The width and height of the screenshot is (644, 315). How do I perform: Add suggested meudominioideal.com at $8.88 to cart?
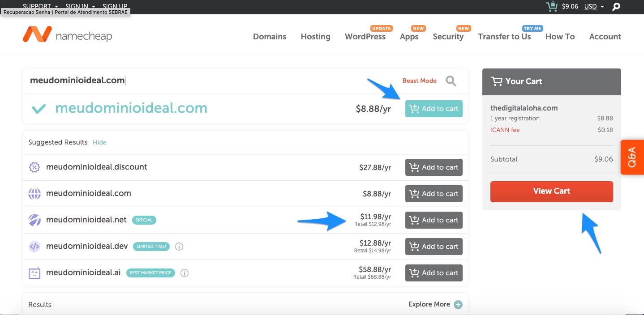[x=434, y=194]
